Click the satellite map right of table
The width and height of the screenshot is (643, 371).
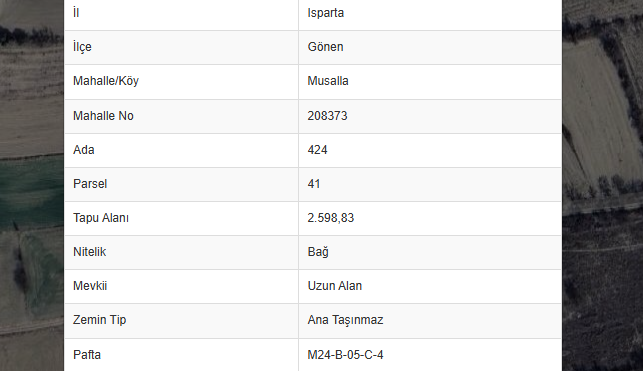point(602,185)
